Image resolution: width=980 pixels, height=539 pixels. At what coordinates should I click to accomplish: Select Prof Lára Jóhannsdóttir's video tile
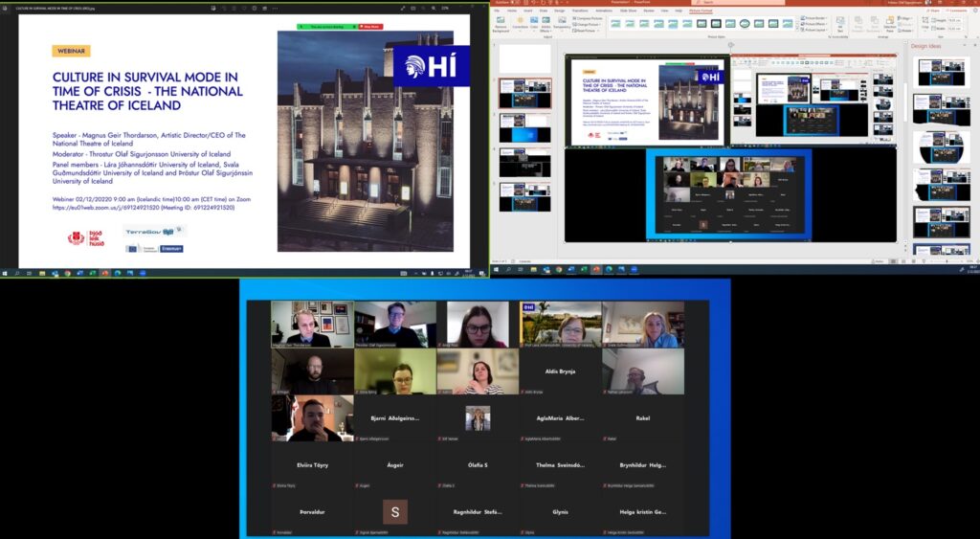pos(560,324)
